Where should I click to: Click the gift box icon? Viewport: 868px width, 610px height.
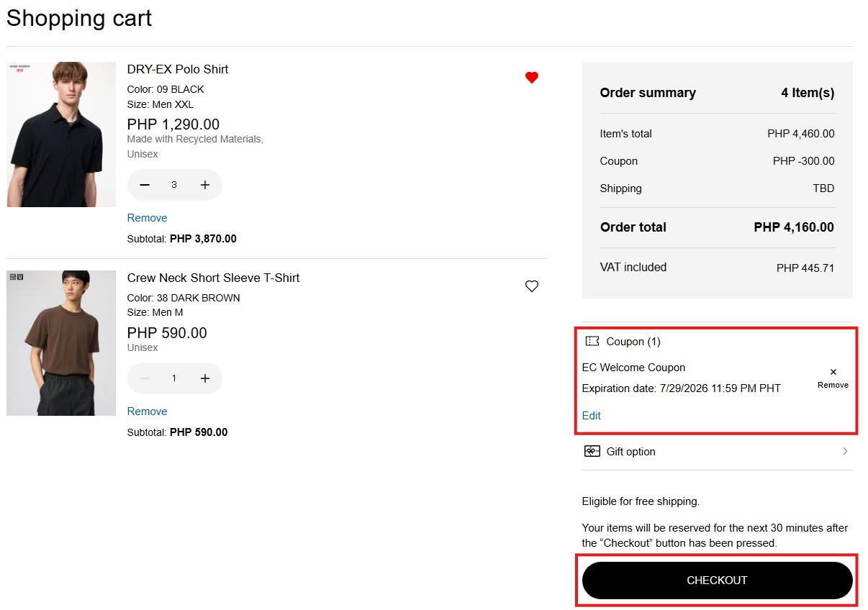pos(592,451)
